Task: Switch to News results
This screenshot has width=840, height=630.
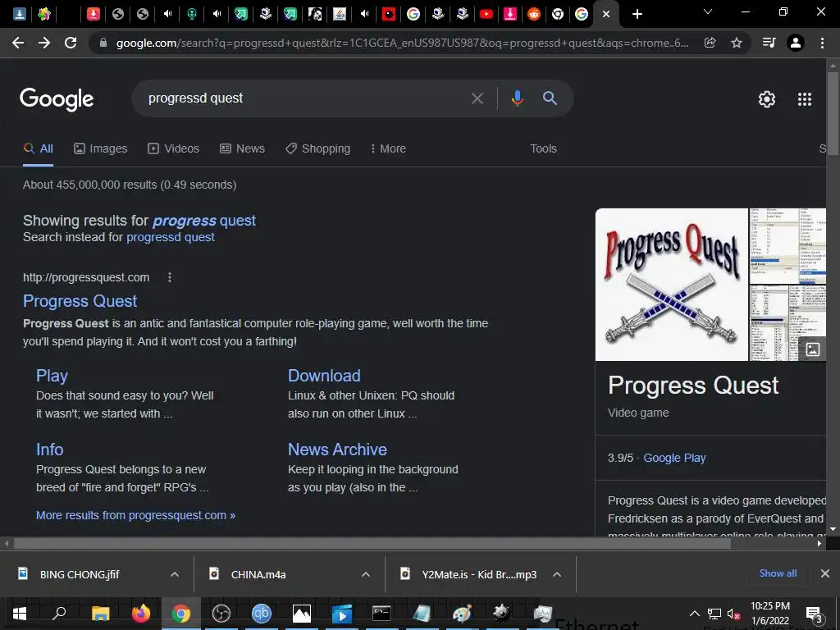Action: point(242,149)
